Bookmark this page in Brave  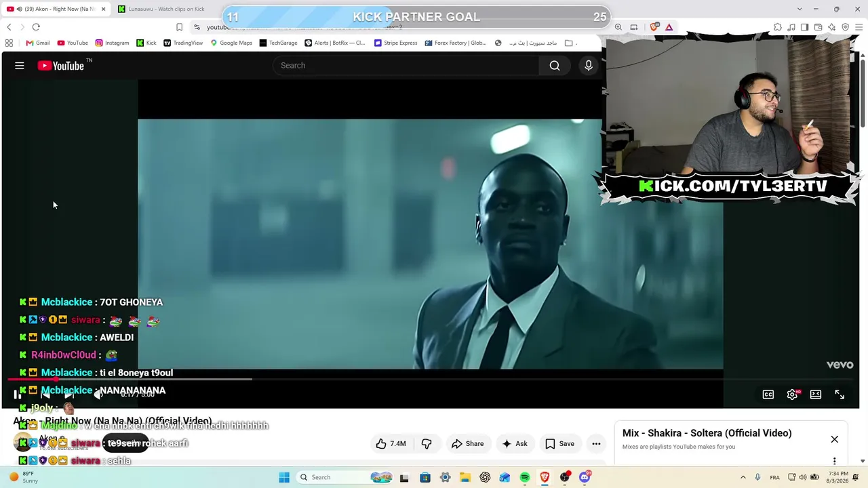[179, 27]
